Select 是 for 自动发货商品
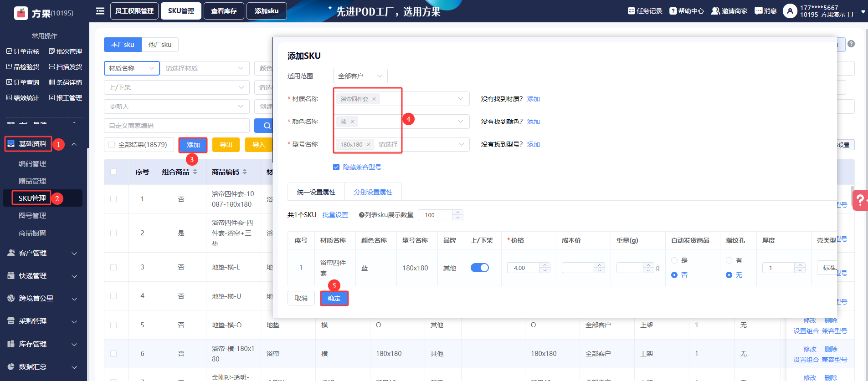The height and width of the screenshot is (381, 868). point(674,260)
